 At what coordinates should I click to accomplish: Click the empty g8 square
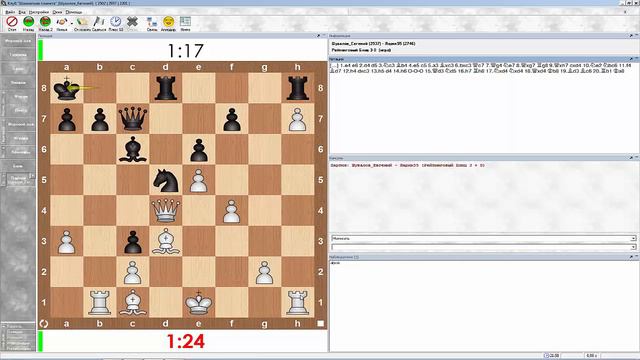coord(264,88)
